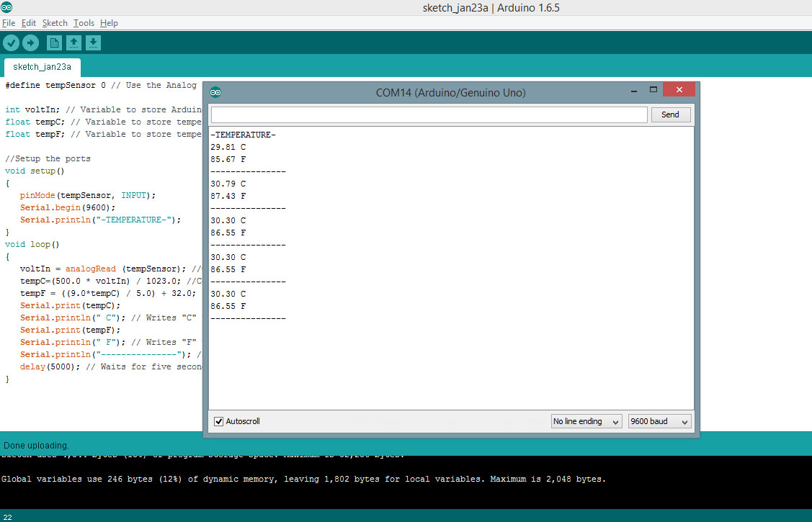The width and height of the screenshot is (812, 522).
Task: Click the Arduino logo in main title bar
Action: pos(6,7)
